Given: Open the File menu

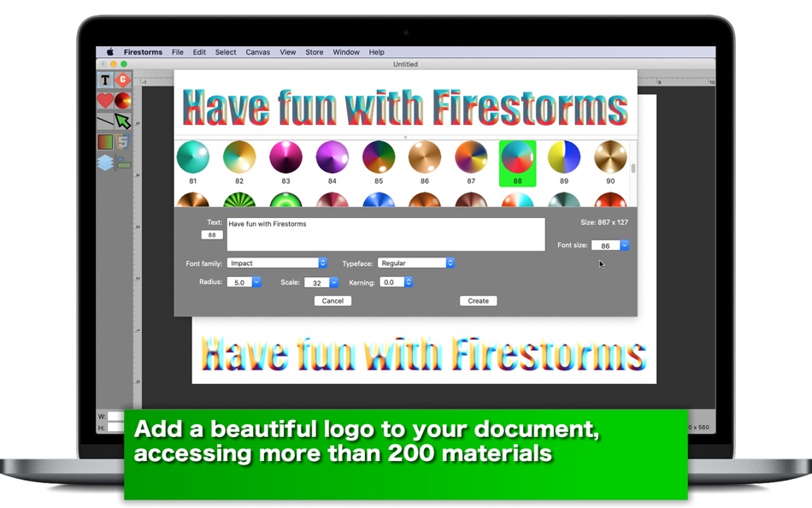Looking at the screenshot, I should (178, 52).
